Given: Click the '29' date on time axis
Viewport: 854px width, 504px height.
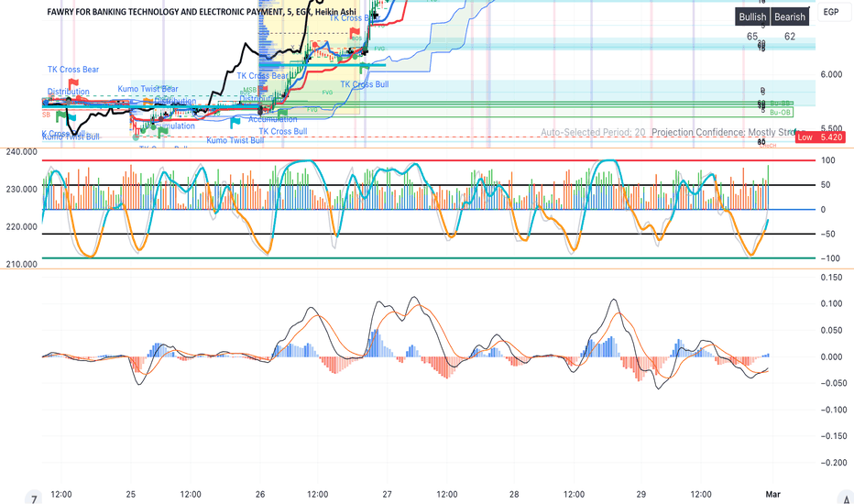Looking at the screenshot, I should (x=641, y=494).
